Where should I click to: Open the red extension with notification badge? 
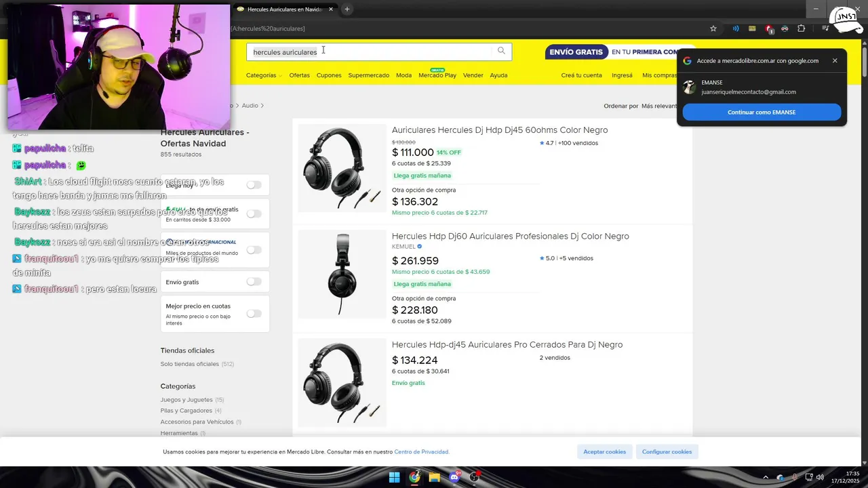769,28
